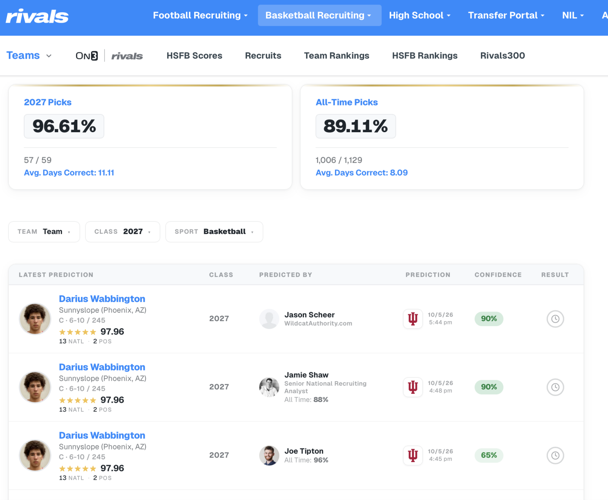Viewport: 608px width, 500px height.
Task: Click the 96.61% value
Action: [x=64, y=126]
